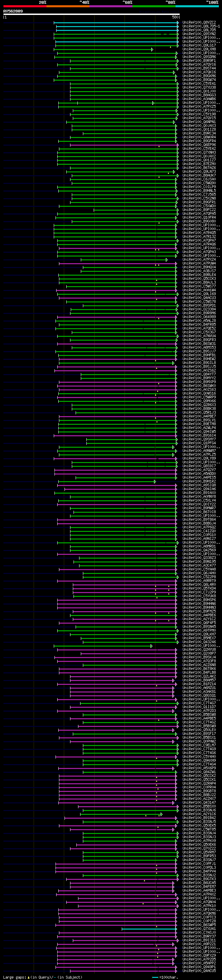The image size is (222, 980).
Task: Click label UniRef100_Q6NPN1
Action: 199,122
